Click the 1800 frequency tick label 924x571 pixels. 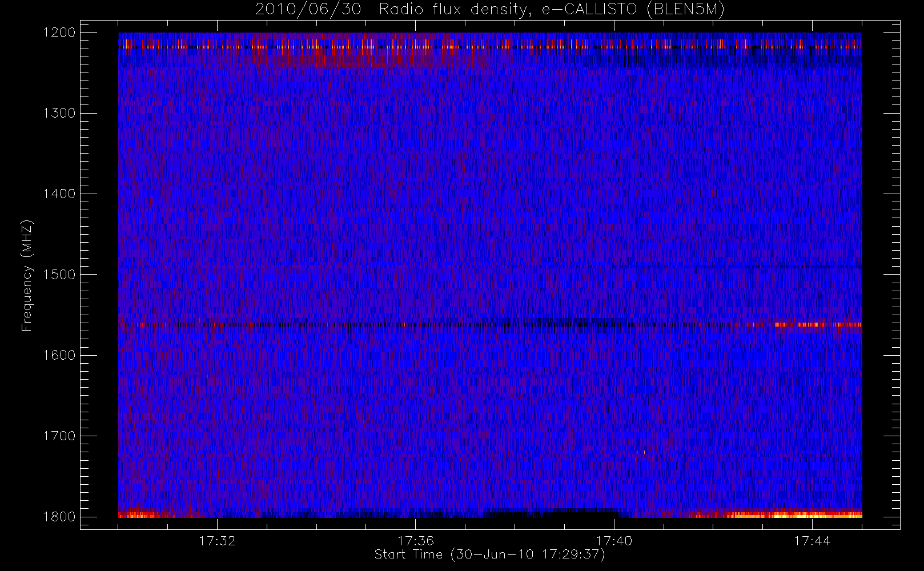click(59, 517)
